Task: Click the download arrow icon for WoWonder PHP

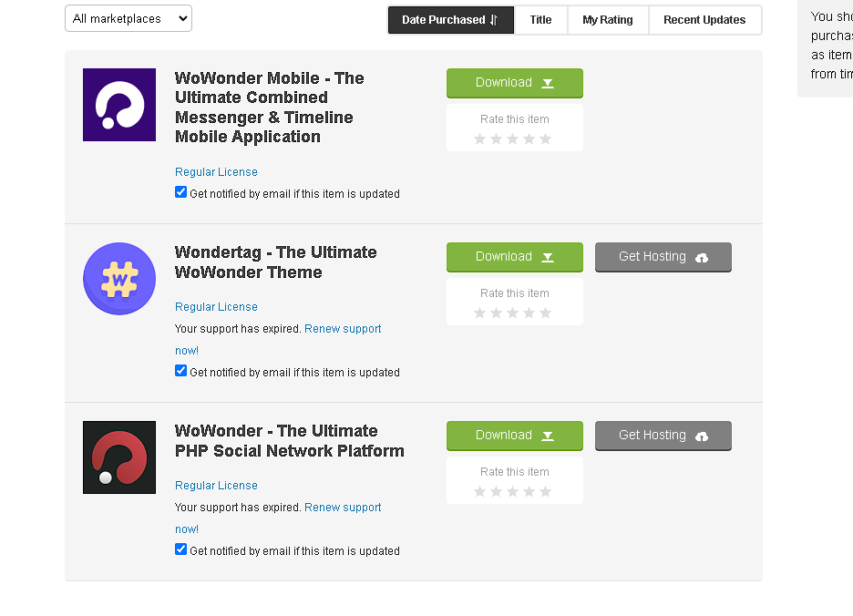Action: point(548,436)
